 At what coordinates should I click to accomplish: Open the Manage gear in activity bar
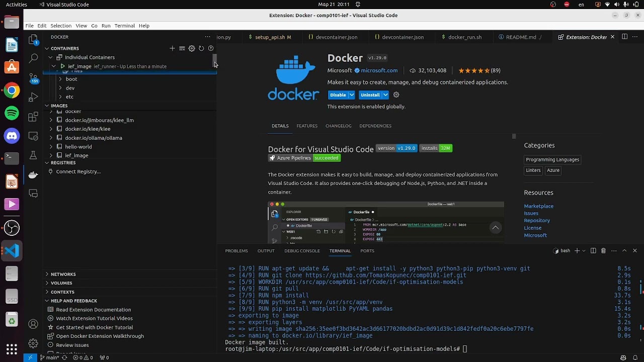click(x=33, y=343)
